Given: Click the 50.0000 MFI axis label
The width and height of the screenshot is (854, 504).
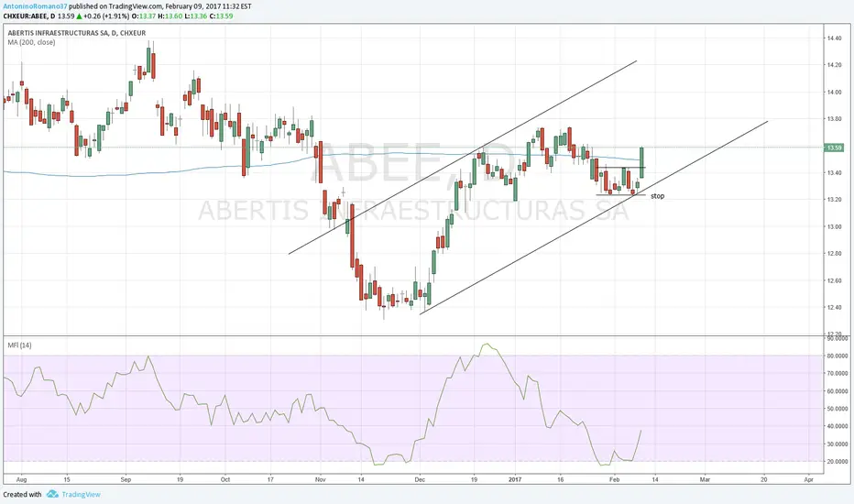Looking at the screenshot, I should coord(838,409).
